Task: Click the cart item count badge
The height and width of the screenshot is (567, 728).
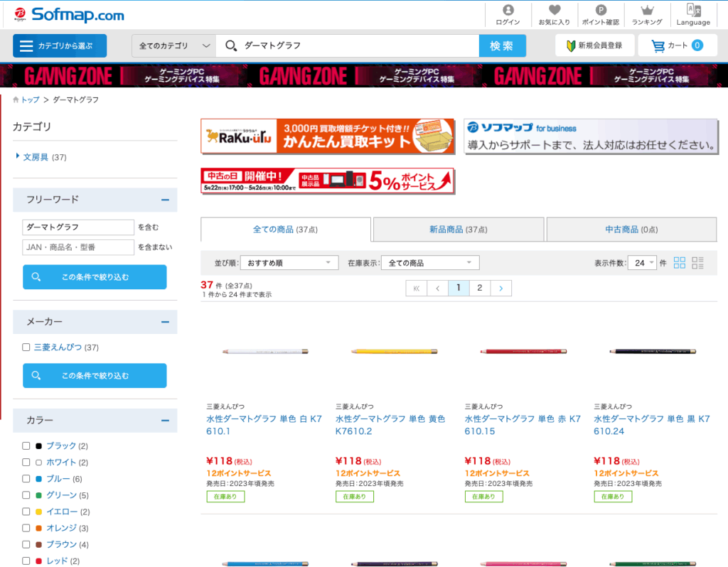Action: click(697, 45)
